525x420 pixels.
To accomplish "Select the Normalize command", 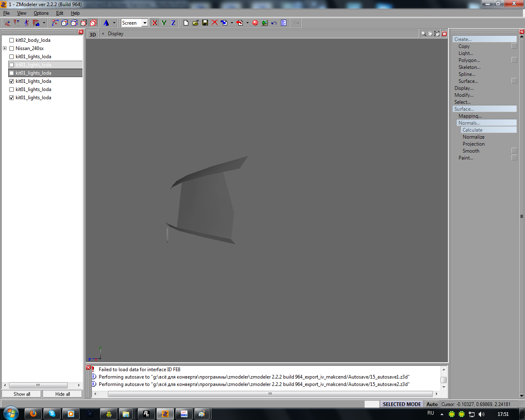I will [x=474, y=137].
